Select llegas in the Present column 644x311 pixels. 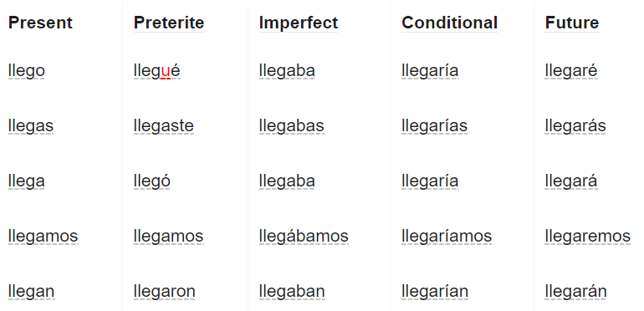pyautogui.click(x=31, y=126)
